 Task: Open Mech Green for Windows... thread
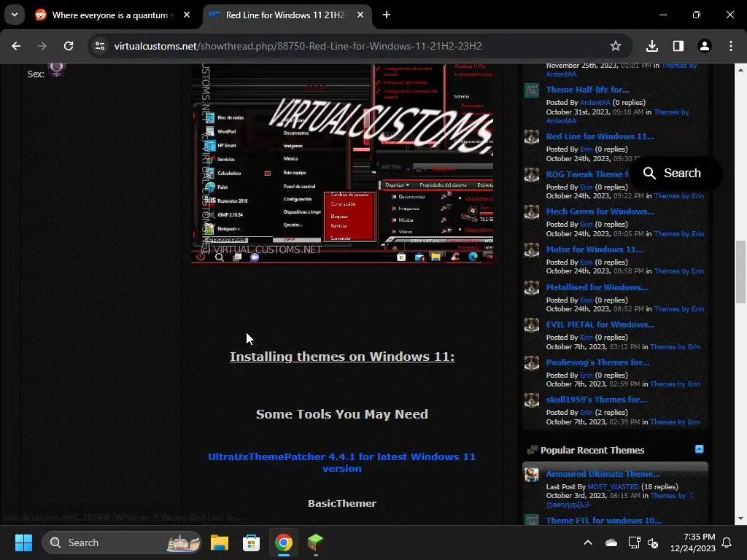[600, 211]
